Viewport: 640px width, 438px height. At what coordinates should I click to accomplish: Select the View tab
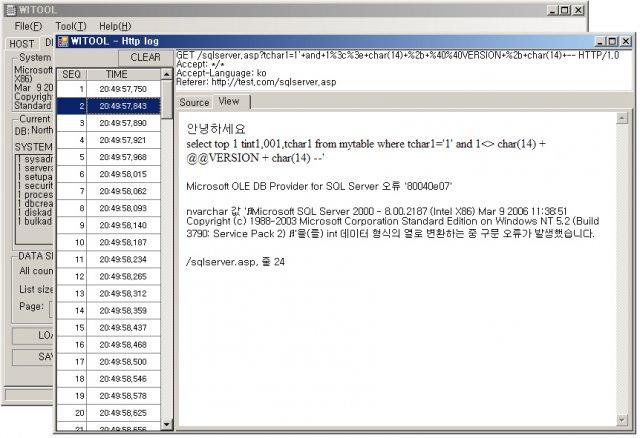(229, 102)
